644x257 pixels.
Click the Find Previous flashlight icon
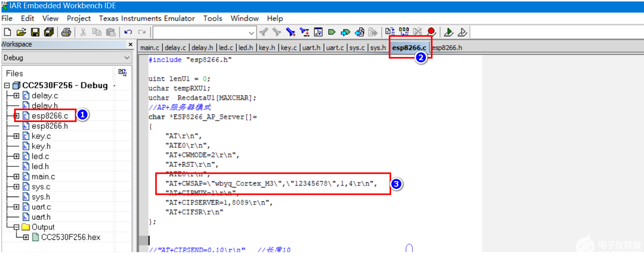pos(264,32)
